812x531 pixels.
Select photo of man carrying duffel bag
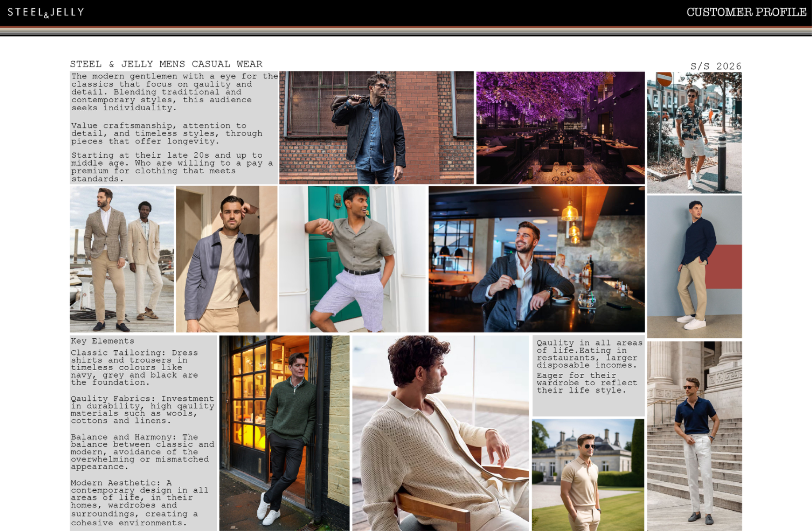coord(376,128)
